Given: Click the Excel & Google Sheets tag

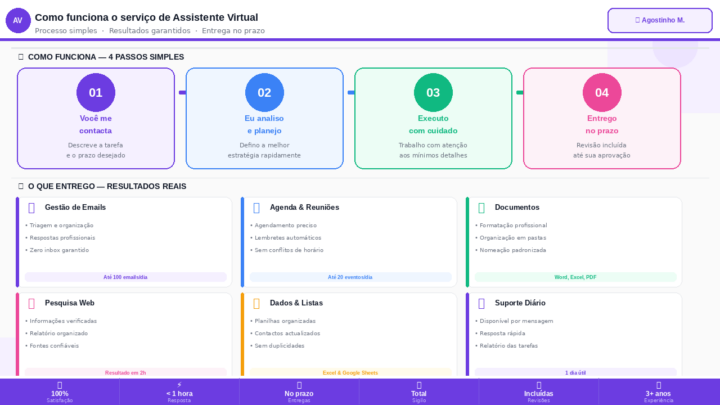Looking at the screenshot, I should (350, 372).
